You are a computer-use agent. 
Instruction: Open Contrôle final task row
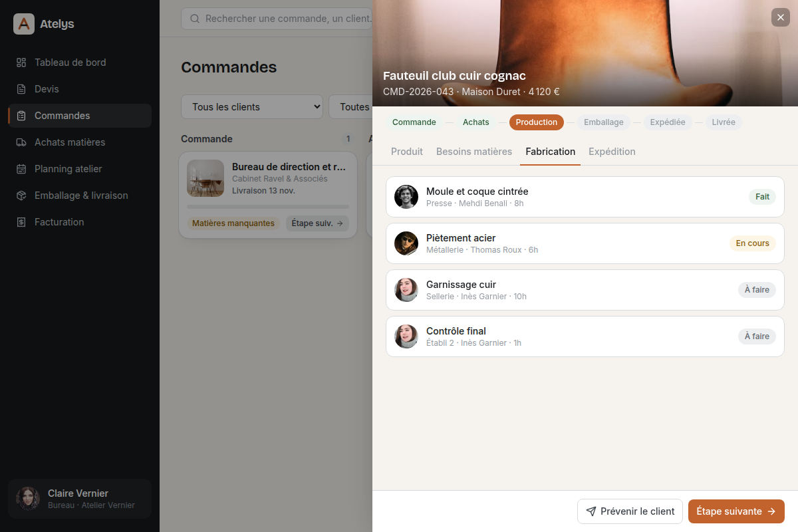(x=585, y=336)
